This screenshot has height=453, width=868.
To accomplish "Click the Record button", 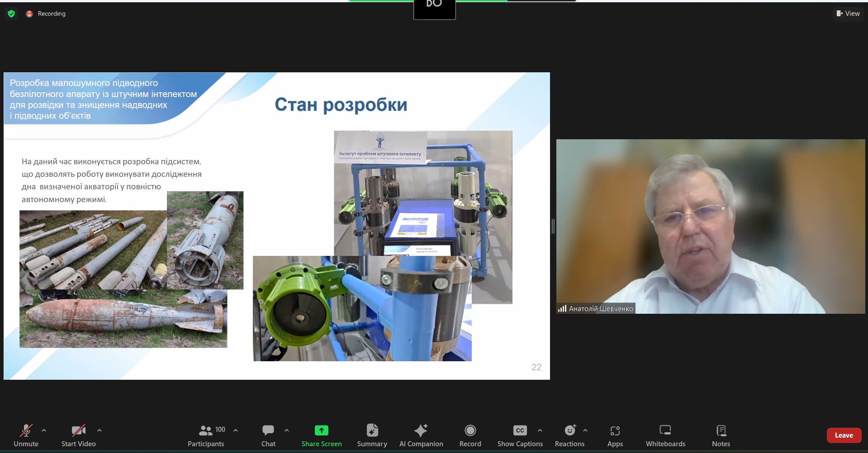I will (470, 435).
